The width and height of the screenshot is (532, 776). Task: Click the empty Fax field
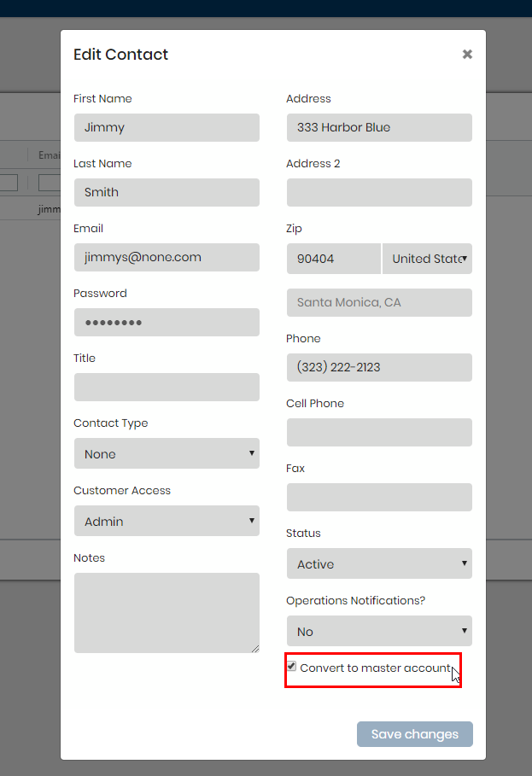click(x=379, y=497)
